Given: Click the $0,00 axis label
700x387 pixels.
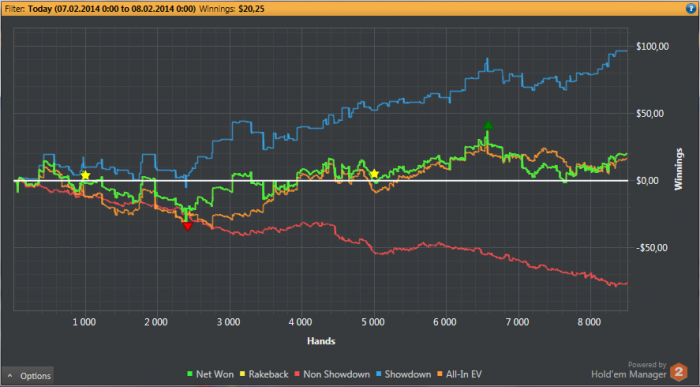Looking at the screenshot, I should [x=647, y=180].
